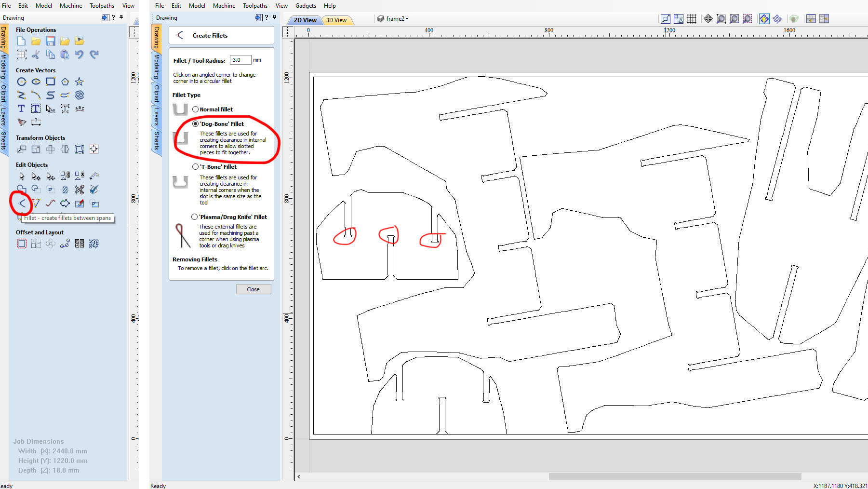The image size is (868, 489).
Task: Click the horizontal scrollbar below the 2D view
Action: [x=675, y=476]
